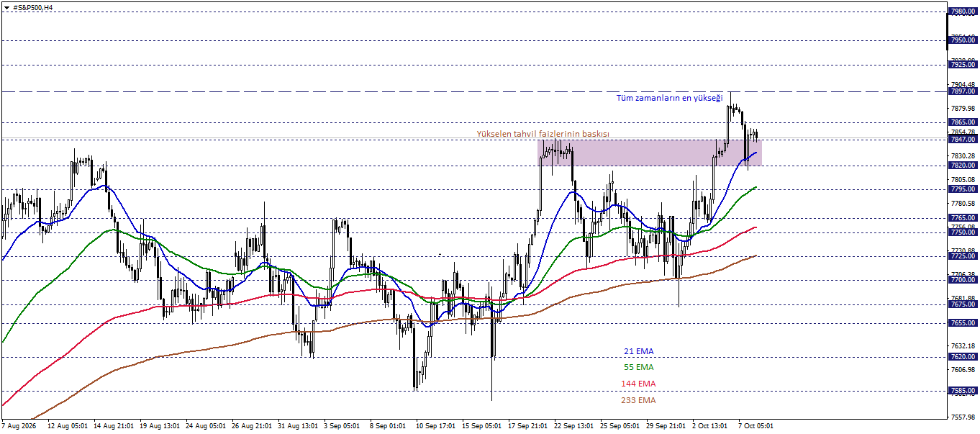Click the 7750.00 level label
The image size is (980, 434).
pos(963,232)
